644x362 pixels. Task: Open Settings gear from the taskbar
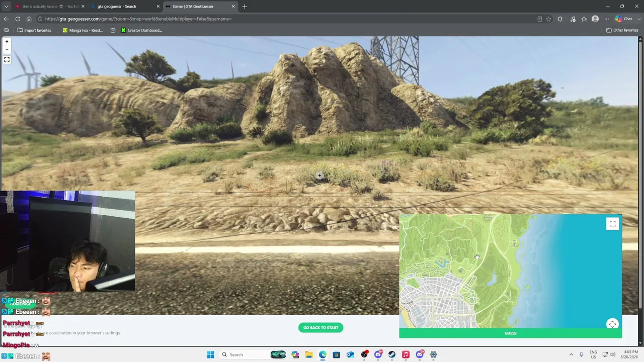point(433,354)
